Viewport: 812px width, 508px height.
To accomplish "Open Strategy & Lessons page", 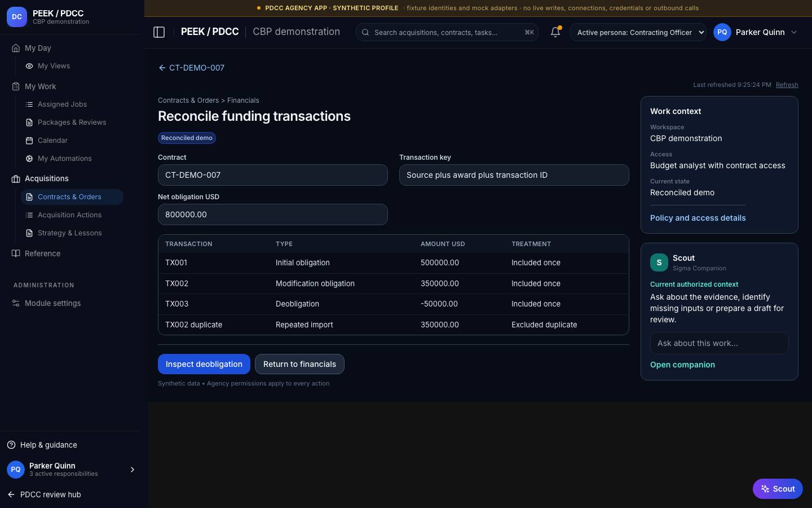I will pyautogui.click(x=72, y=233).
